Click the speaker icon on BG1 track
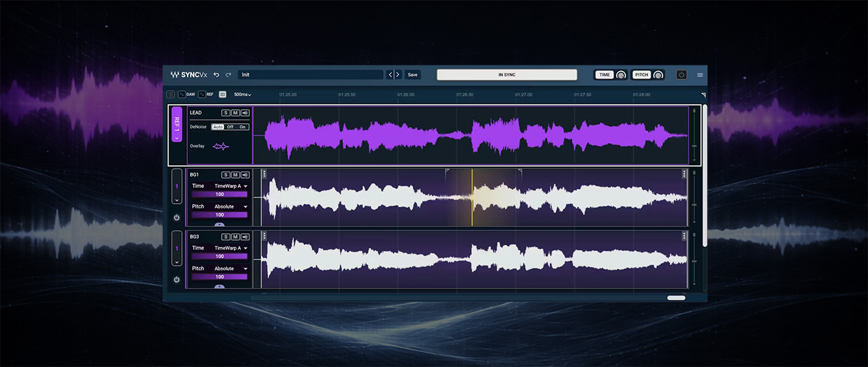This screenshot has height=367, width=868. coord(245,175)
